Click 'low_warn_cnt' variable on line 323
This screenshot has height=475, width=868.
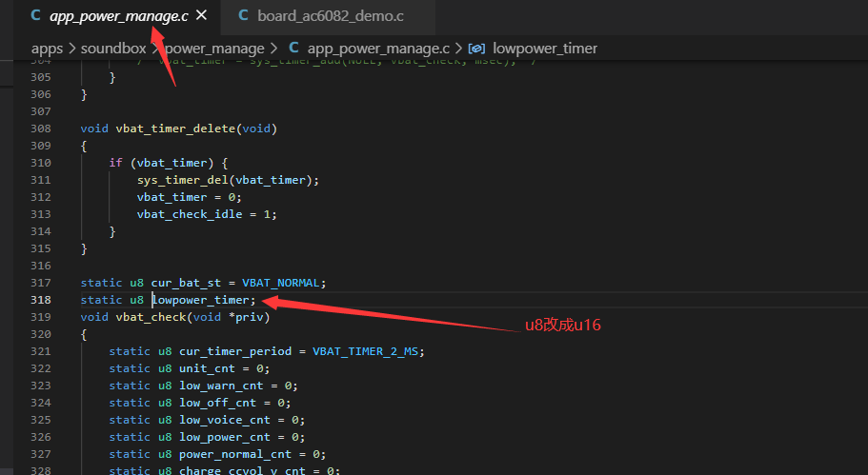(221, 386)
